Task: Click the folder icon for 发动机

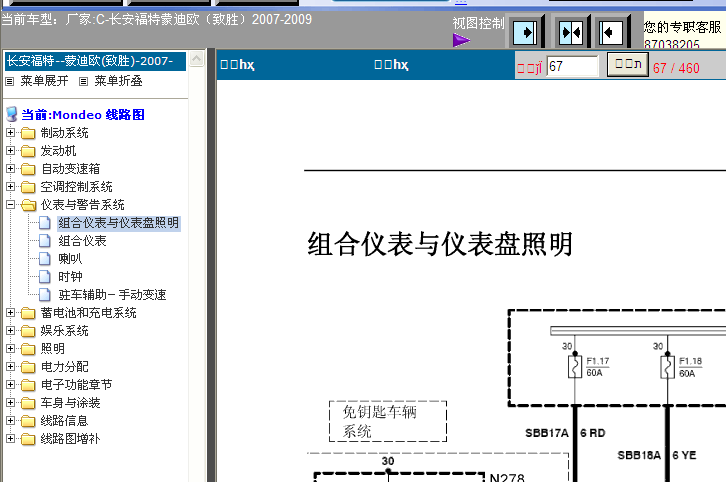Action: click(x=28, y=151)
